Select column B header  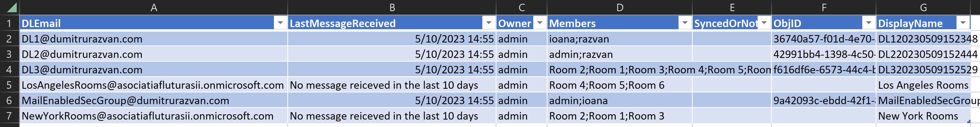pos(392,7)
